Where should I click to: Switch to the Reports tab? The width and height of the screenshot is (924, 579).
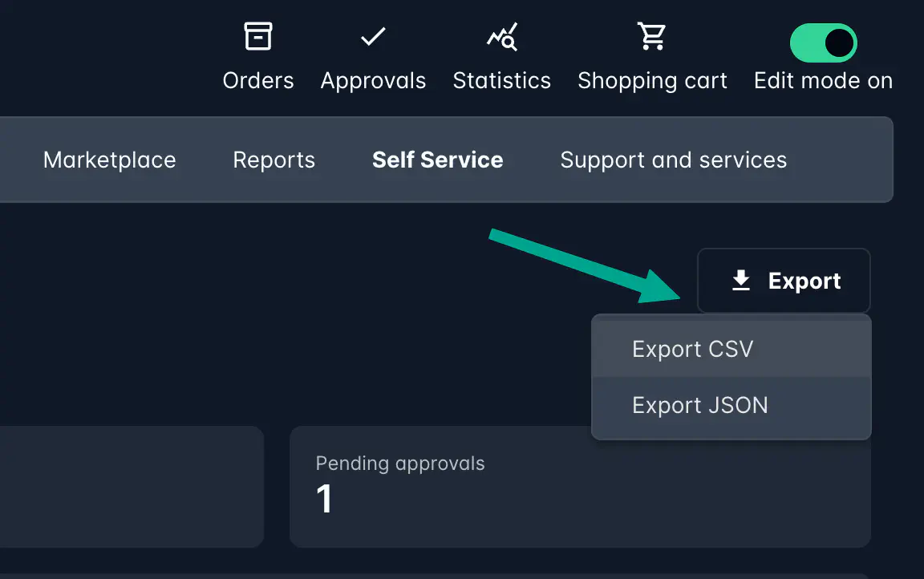tap(274, 160)
